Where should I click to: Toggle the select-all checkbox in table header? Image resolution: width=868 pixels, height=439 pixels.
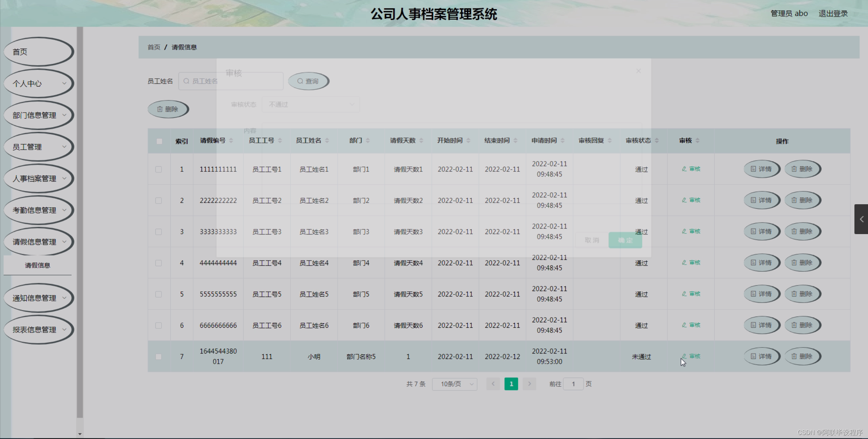pyautogui.click(x=159, y=141)
